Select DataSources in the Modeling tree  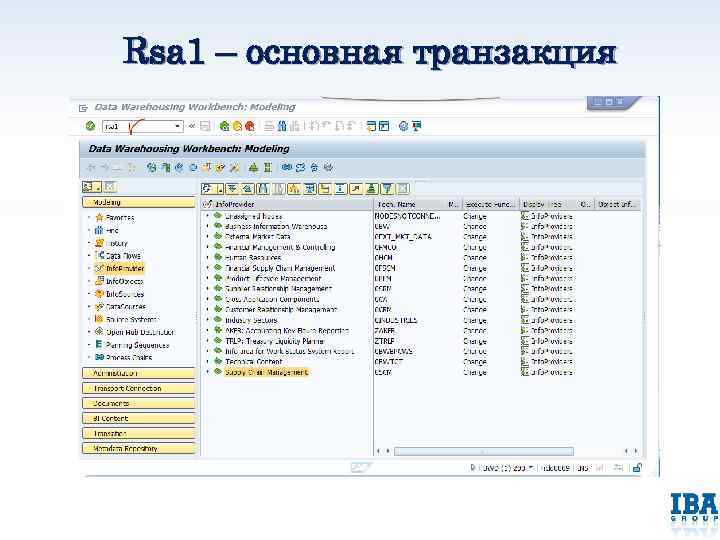click(x=126, y=306)
